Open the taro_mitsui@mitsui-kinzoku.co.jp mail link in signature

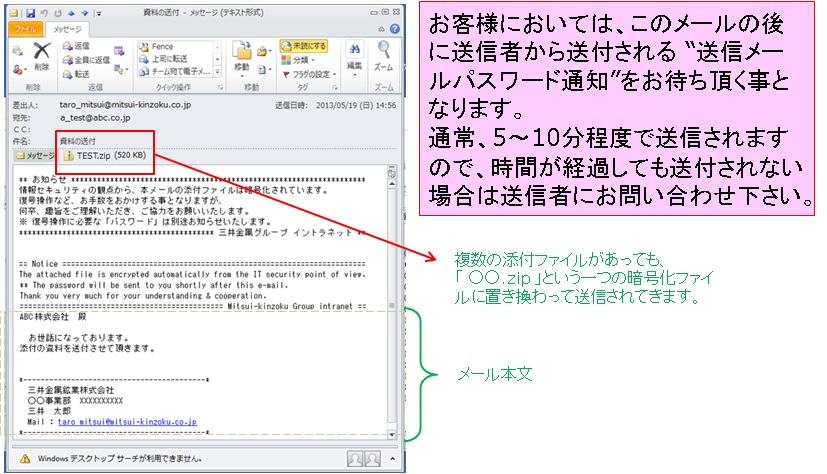(127, 422)
